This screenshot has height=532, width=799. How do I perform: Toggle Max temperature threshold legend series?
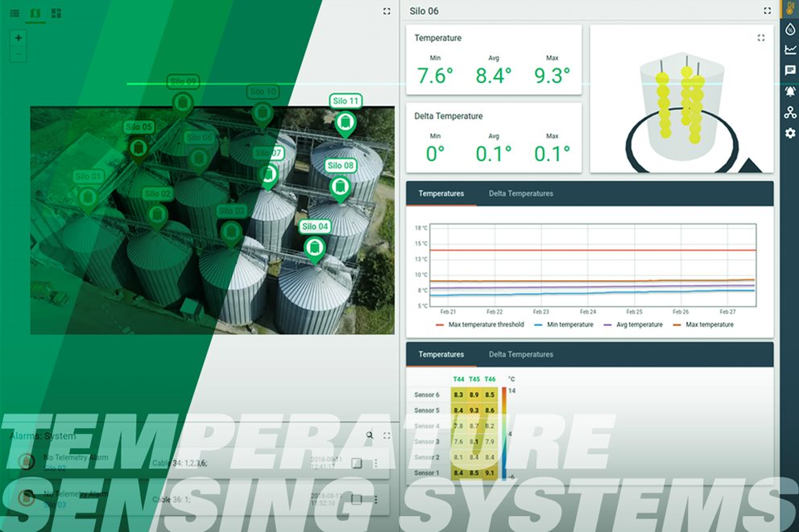pos(479,325)
